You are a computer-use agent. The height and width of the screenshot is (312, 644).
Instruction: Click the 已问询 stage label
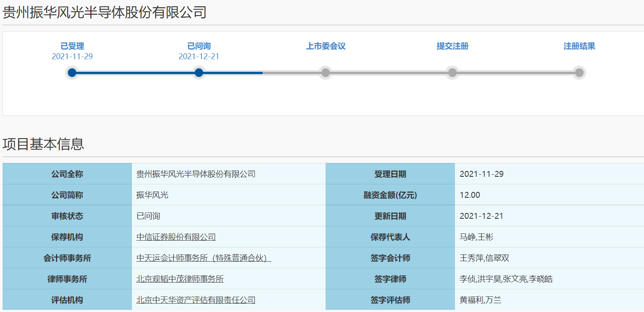199,46
